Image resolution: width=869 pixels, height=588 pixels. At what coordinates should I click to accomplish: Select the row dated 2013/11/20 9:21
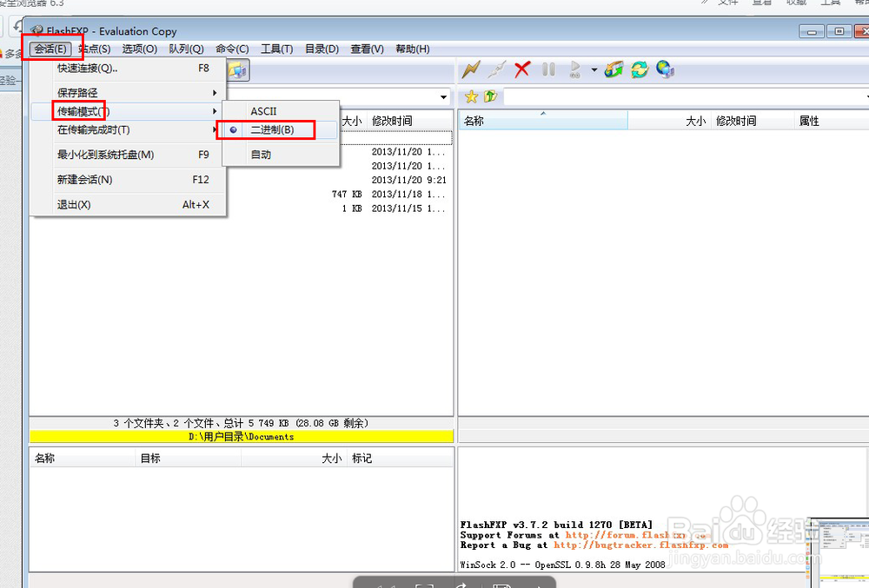click(x=241, y=180)
